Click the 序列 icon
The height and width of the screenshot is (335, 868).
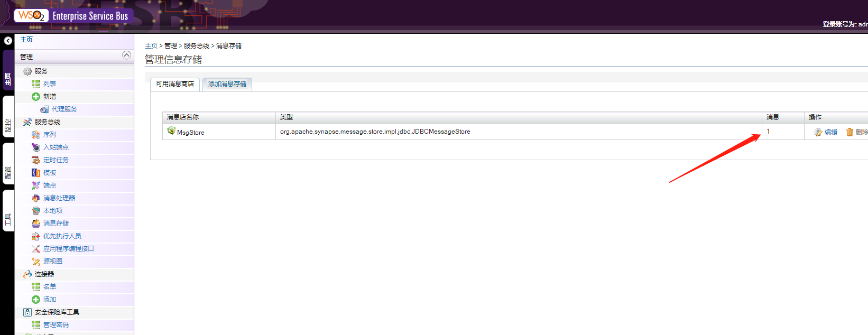[36, 135]
